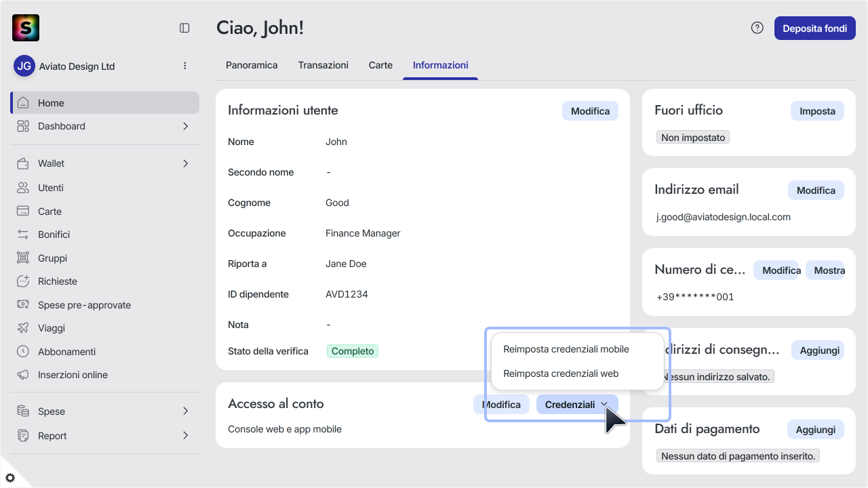
Task: Expand the Spese submenu chevron
Action: point(186,411)
